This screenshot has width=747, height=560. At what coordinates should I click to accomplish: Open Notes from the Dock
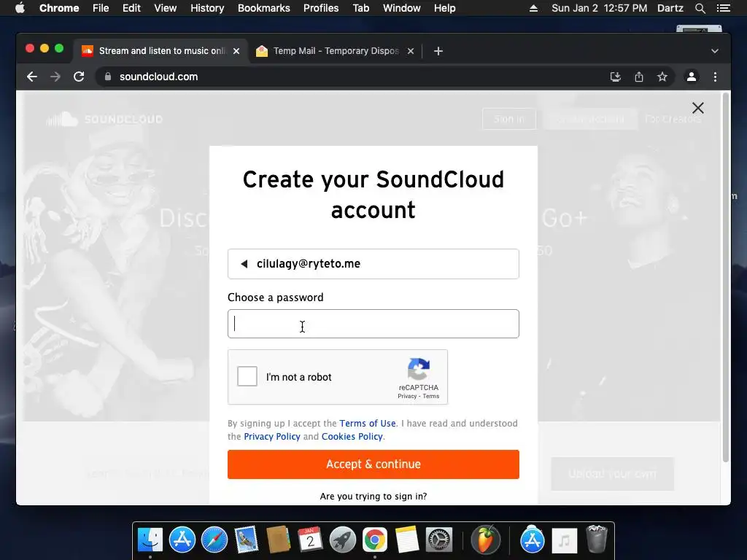[x=406, y=540]
